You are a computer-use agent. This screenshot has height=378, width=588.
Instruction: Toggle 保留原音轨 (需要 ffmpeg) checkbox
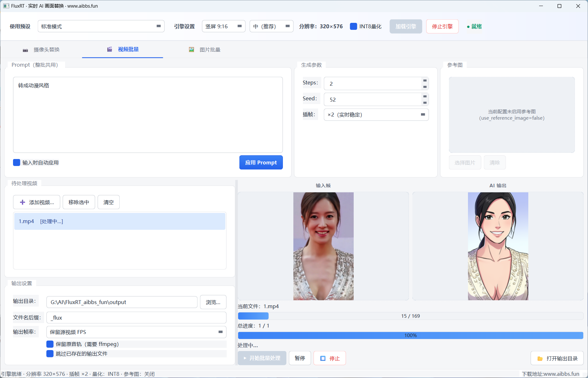coord(50,344)
